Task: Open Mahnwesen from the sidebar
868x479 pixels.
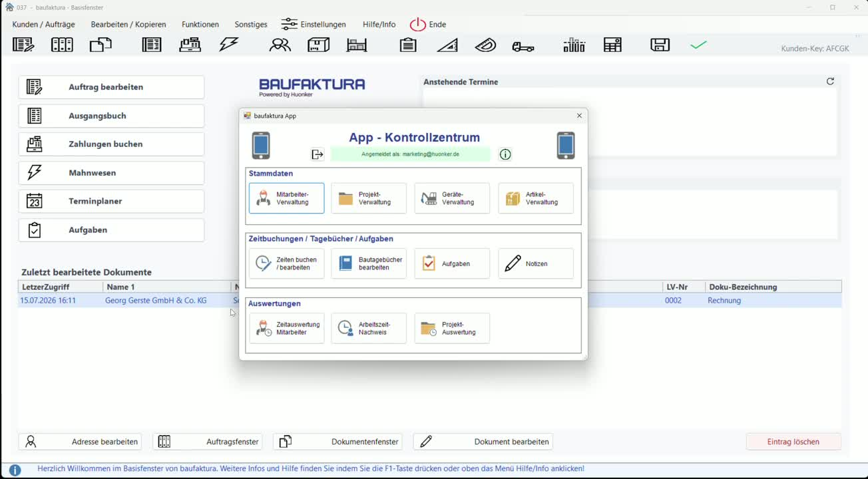Action: 111,173
